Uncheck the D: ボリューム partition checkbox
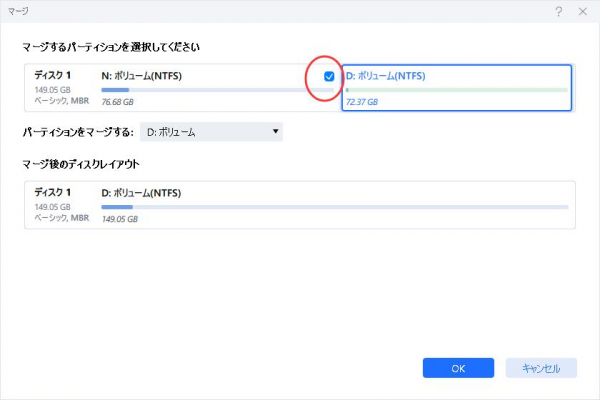The height and width of the screenshot is (400, 600). (x=329, y=76)
